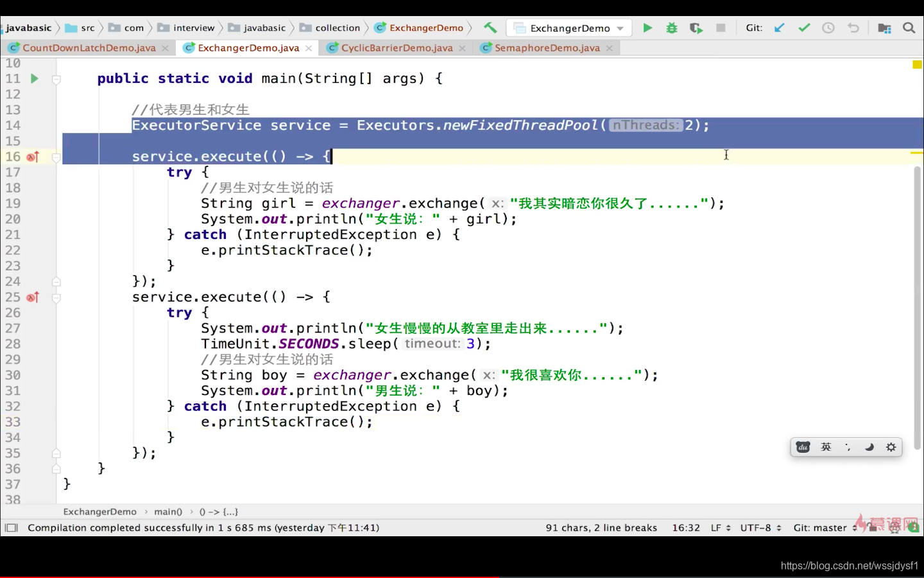Toggle punctuation mode in input method bar

point(848,447)
